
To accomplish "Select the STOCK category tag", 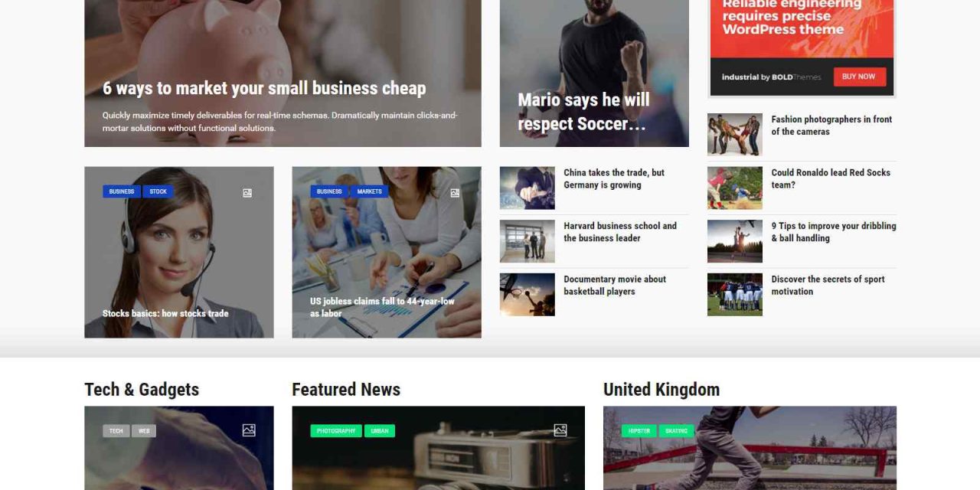I will (x=158, y=191).
